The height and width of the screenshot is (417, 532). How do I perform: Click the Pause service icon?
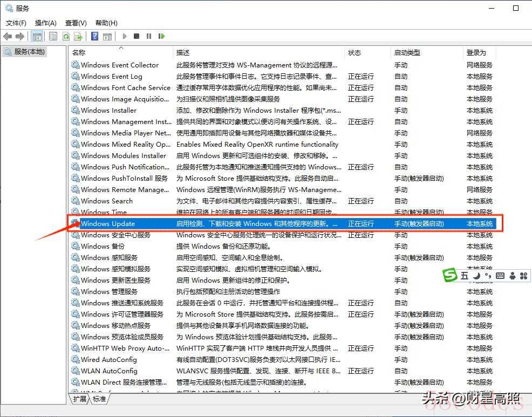pos(148,36)
